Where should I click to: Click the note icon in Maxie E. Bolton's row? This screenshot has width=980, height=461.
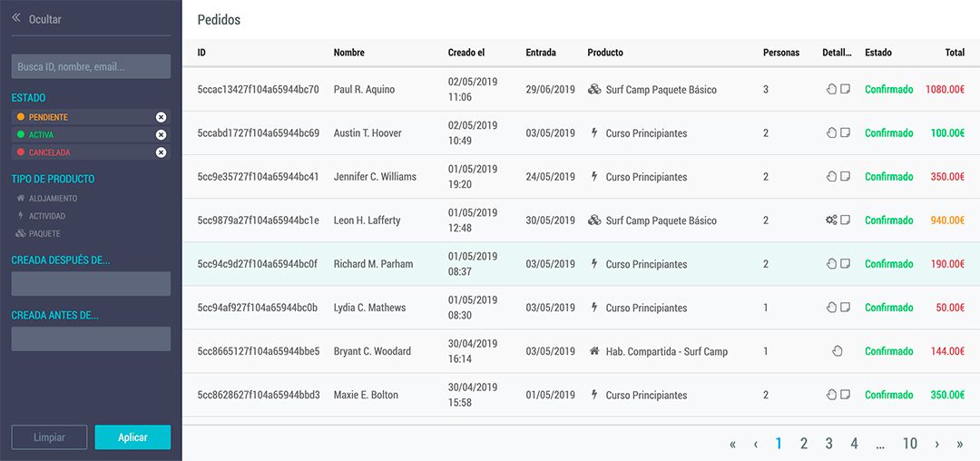(x=845, y=395)
